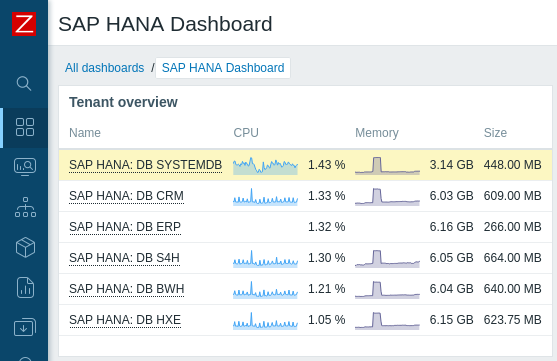The height and width of the screenshot is (361, 557).
Task: Select the 1.21 % CPU value
Action: (x=326, y=289)
